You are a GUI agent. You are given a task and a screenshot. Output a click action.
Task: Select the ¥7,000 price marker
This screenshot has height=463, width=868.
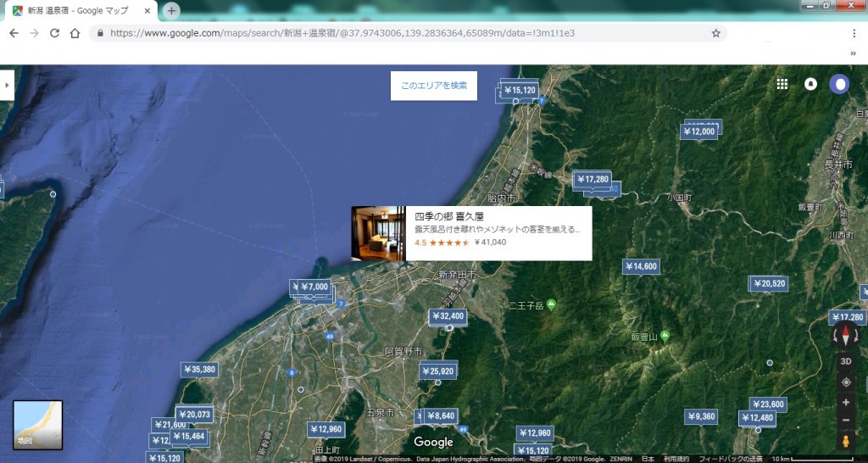[315, 287]
